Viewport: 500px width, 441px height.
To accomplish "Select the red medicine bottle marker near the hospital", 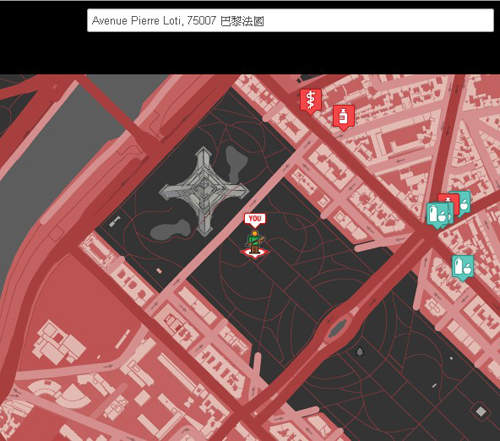I will pos(344,117).
